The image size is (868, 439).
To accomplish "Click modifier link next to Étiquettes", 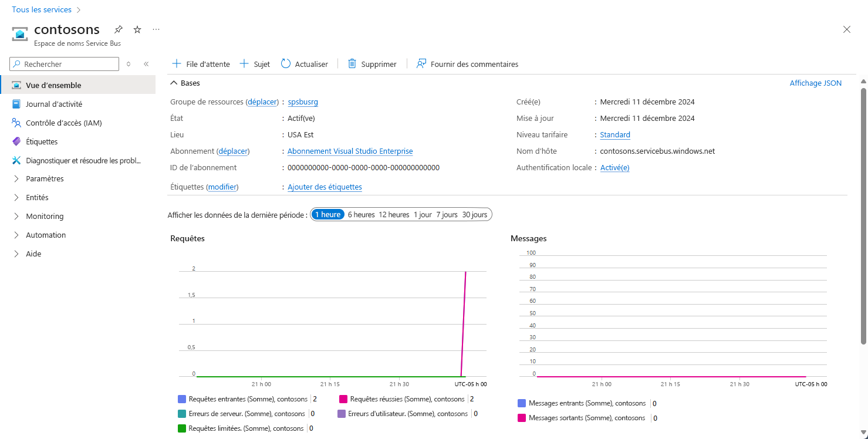I will tap(222, 187).
